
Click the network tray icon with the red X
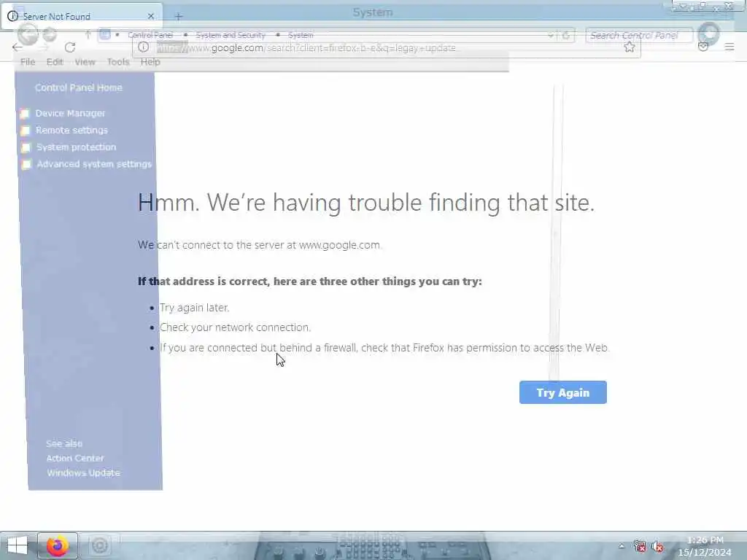click(640, 546)
